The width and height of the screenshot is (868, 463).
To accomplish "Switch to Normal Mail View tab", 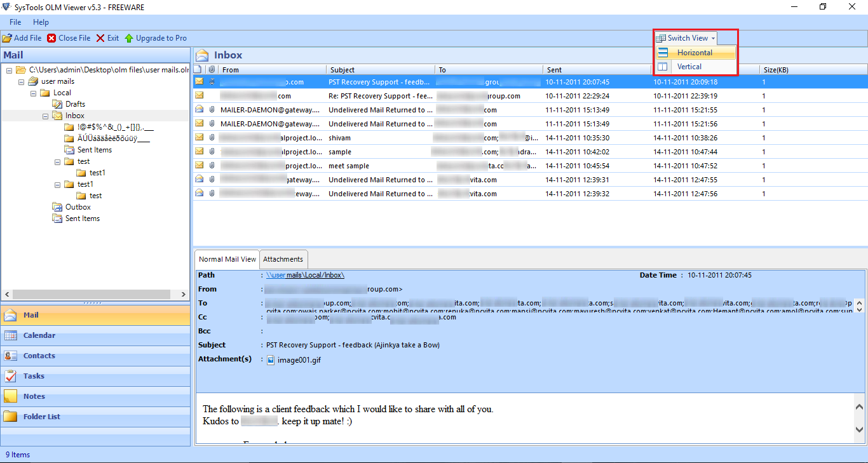I will point(227,259).
